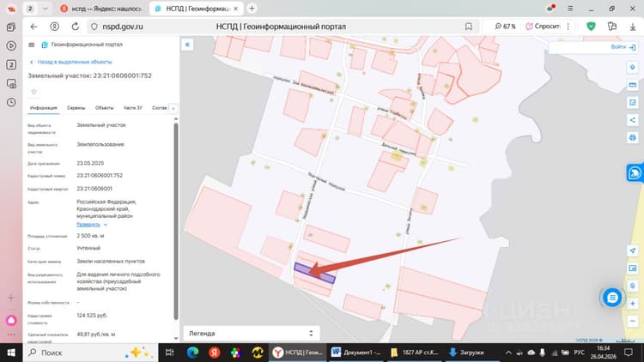Add the land plot to favorites star

(x=34, y=92)
